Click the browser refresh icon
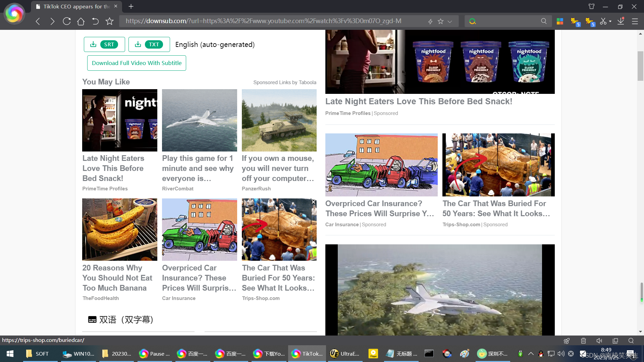The image size is (644, 362). click(x=67, y=21)
